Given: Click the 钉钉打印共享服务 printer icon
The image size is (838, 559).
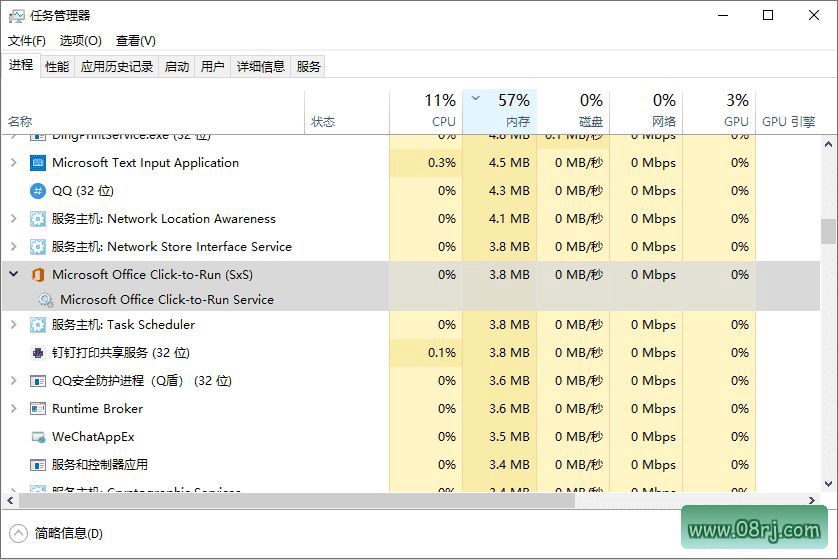Looking at the screenshot, I should 38,353.
